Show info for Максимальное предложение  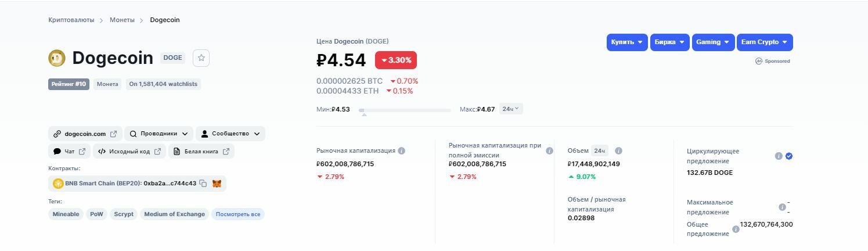pyautogui.click(x=782, y=207)
